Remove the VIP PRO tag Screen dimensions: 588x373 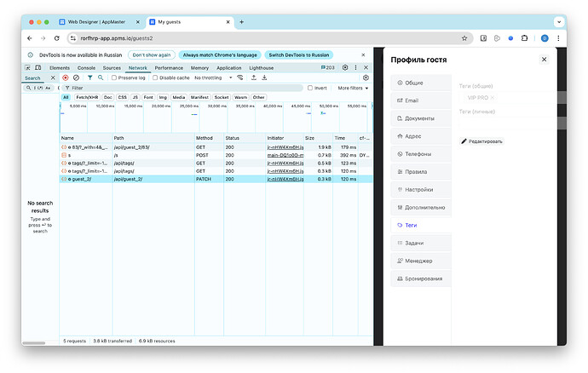tap(493, 97)
